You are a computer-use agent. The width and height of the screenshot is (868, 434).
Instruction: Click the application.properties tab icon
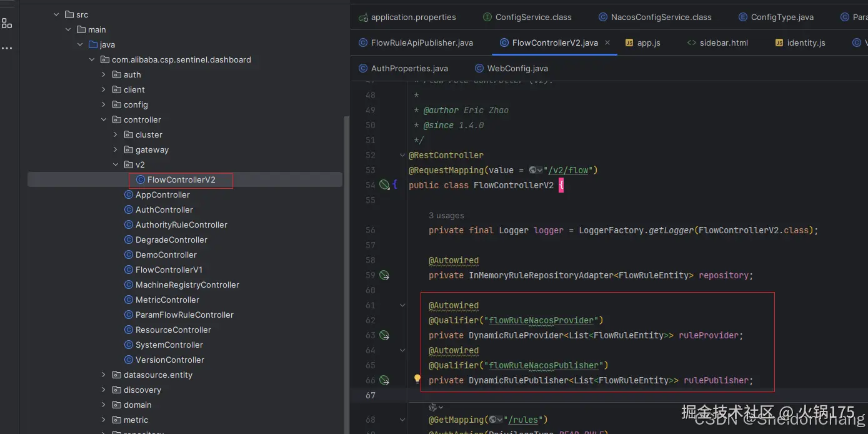click(363, 18)
